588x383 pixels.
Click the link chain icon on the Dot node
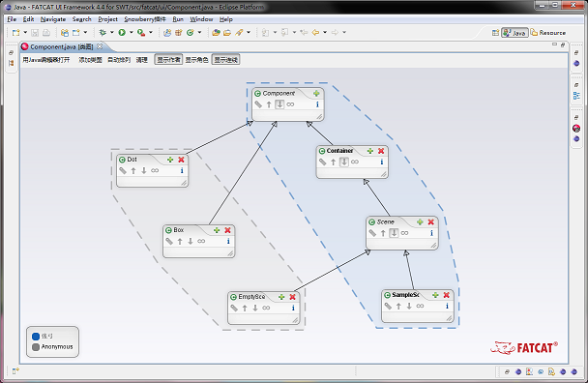tap(155, 170)
